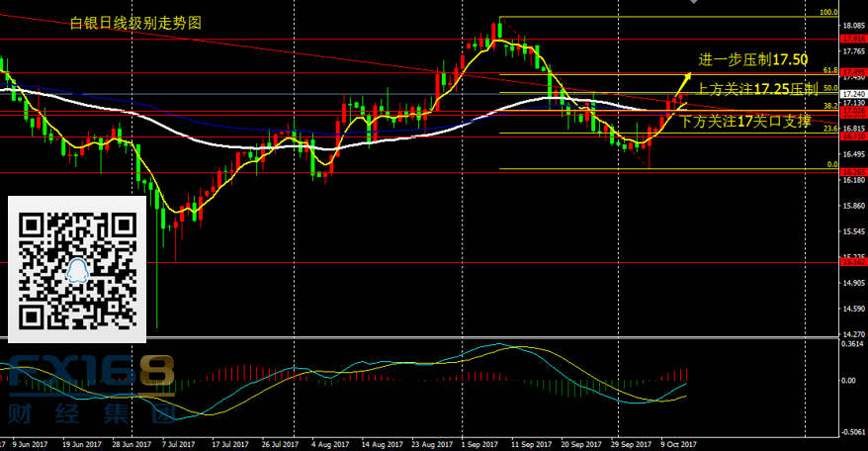Image resolution: width=868 pixels, height=451 pixels.
Task: Select the chart title 白银日线级别走势图
Action: (135, 23)
